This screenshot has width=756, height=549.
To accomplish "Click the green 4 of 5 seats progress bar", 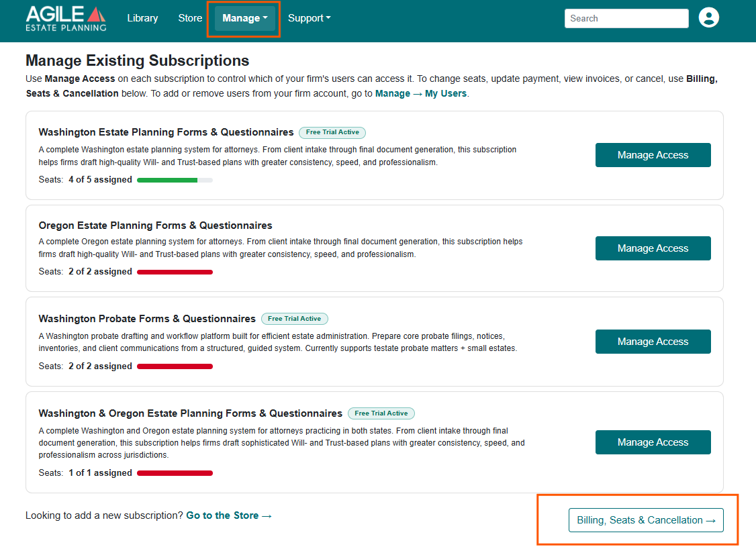I will click(175, 181).
